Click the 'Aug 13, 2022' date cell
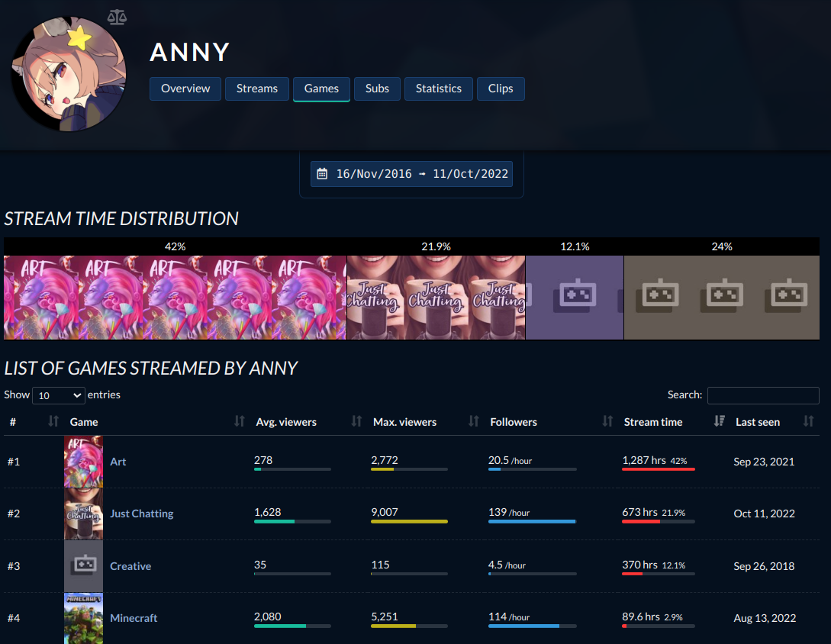The image size is (831, 644). click(x=764, y=618)
